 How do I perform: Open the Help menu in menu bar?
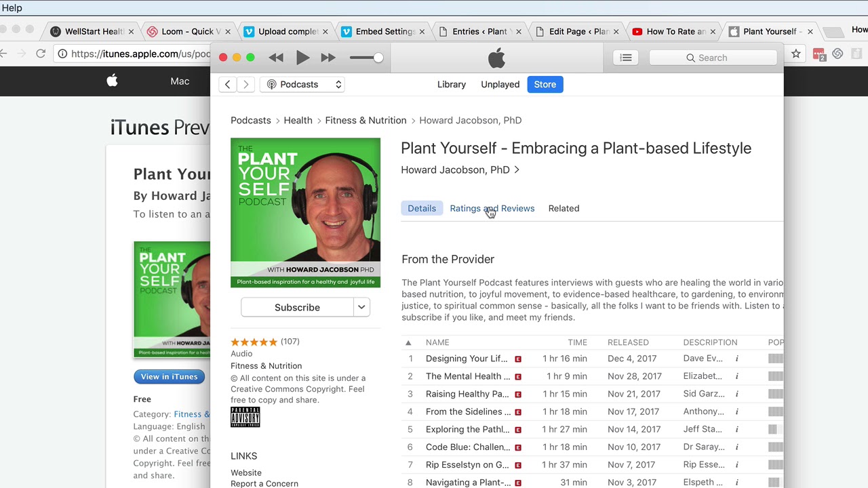12,7
